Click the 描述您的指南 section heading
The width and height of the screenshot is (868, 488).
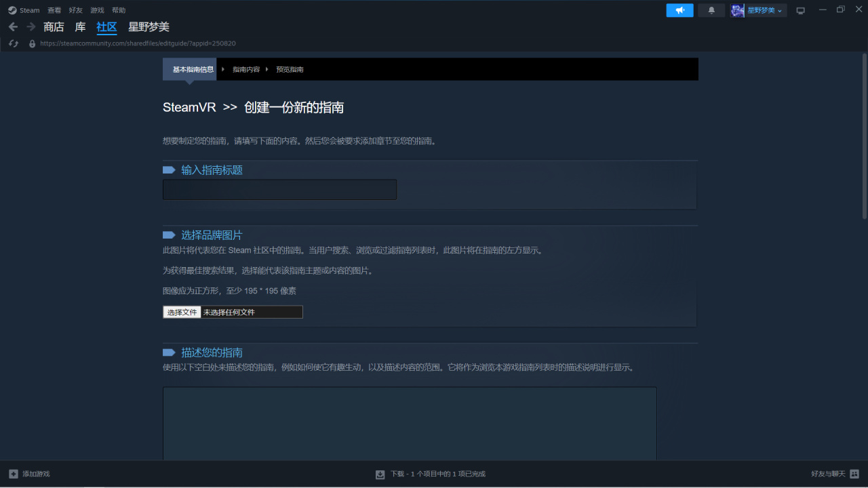212,352
